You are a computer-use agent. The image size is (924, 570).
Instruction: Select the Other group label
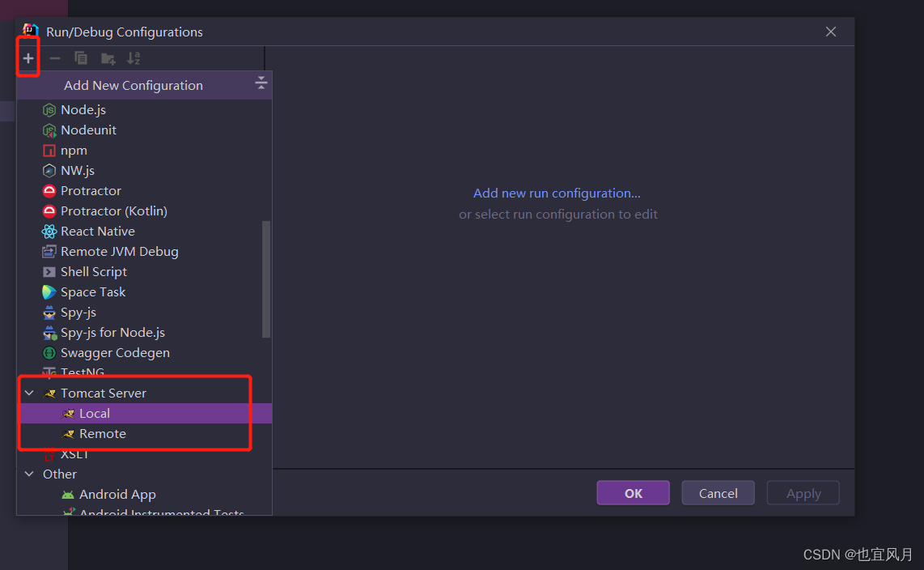point(60,474)
